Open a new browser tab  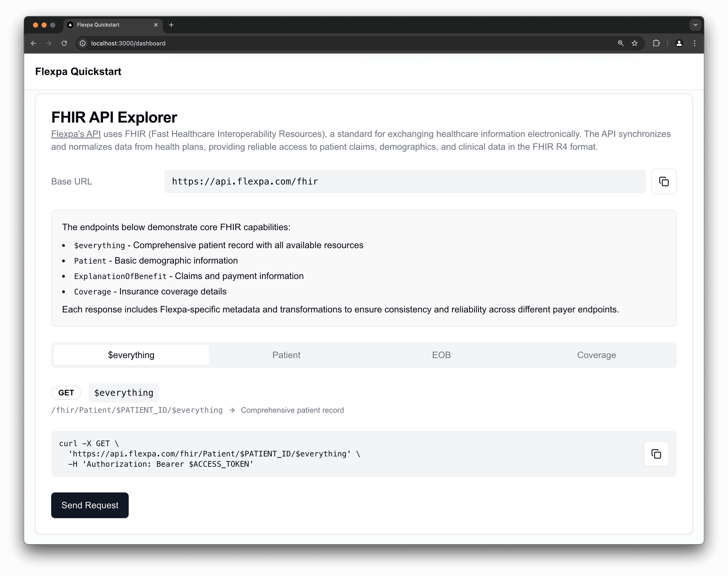click(x=171, y=25)
